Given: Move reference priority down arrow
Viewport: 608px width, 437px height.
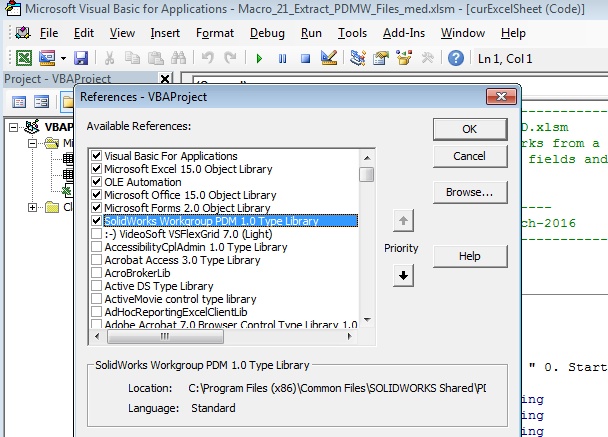Looking at the screenshot, I should click(403, 276).
